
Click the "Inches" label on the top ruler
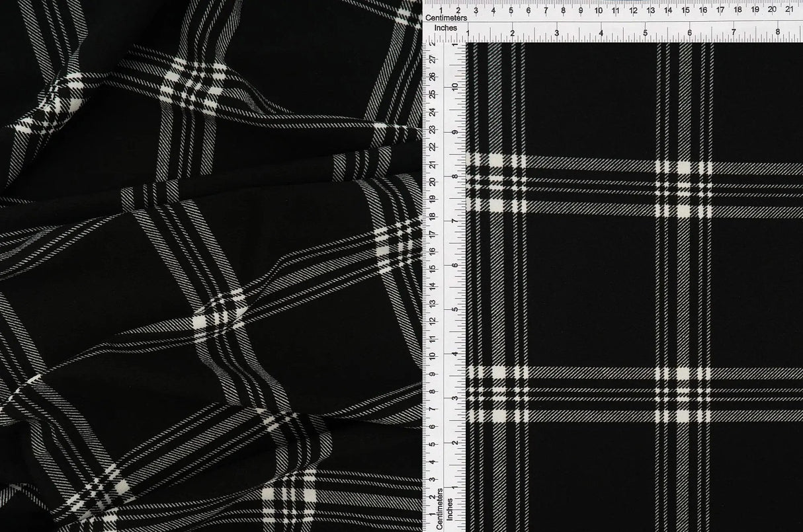(447, 28)
